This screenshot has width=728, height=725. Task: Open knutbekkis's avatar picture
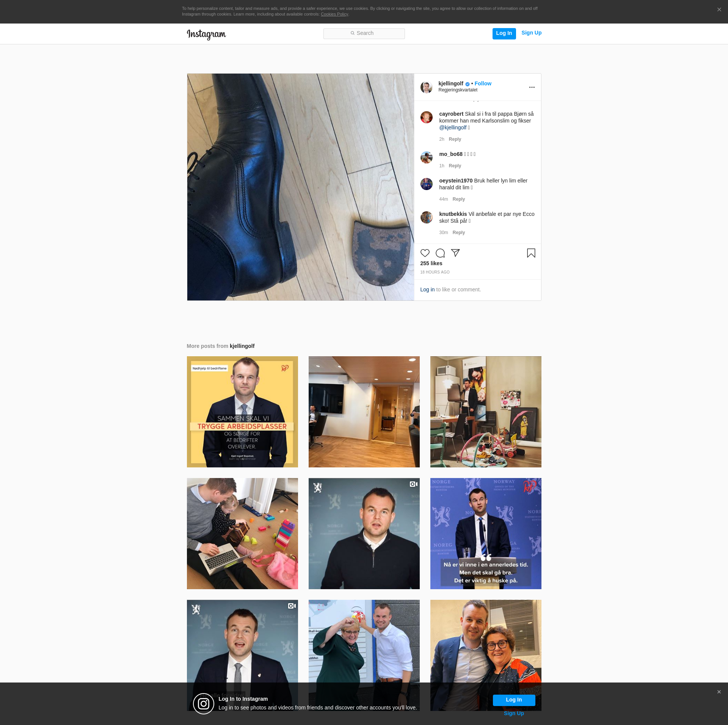click(x=427, y=217)
